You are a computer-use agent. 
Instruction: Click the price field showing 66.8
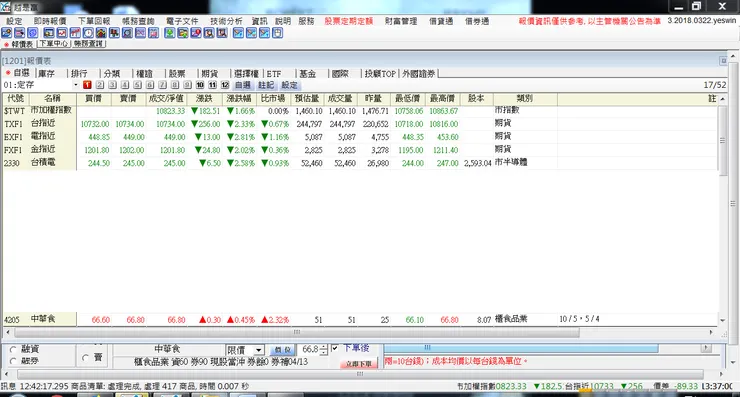[x=309, y=350]
